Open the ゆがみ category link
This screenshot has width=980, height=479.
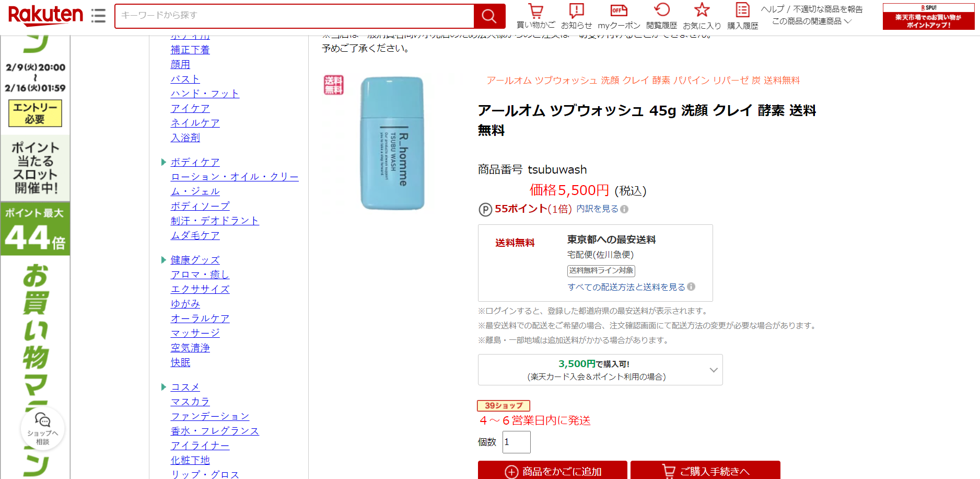pyautogui.click(x=185, y=304)
